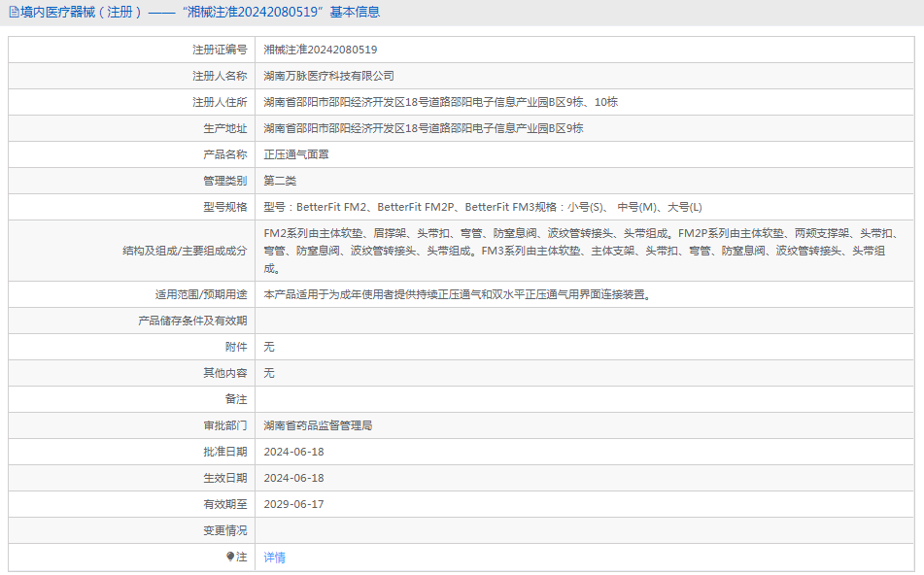The height and width of the screenshot is (575, 924).
Task: Click the 变更情况 label
Action: coord(225,530)
